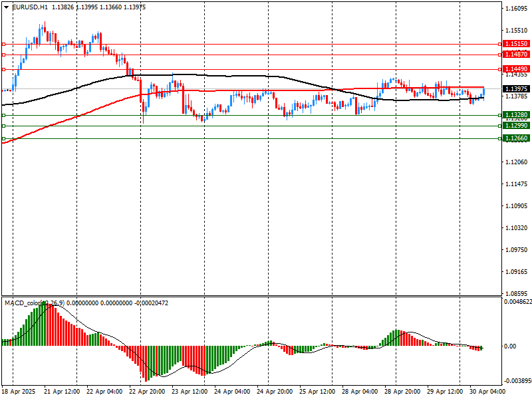
Task: Click the triangle arrow beside EURUSD,H1
Action: (x=6, y=7)
